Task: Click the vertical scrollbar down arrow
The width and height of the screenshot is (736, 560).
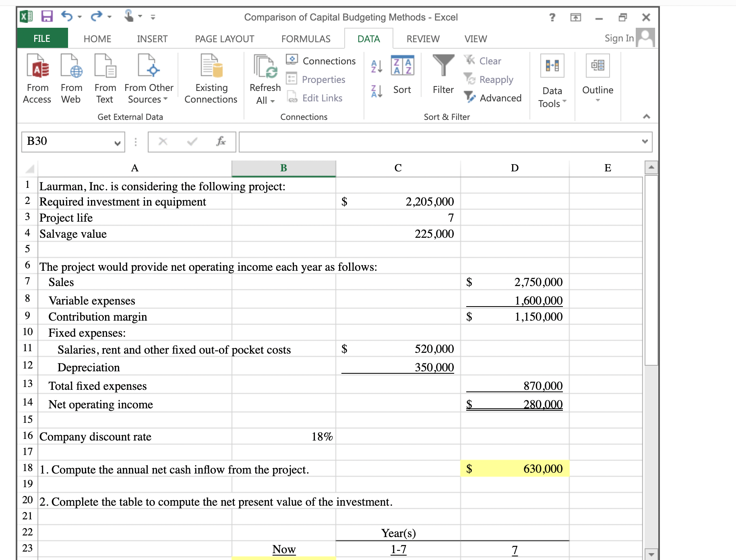Action: point(651,554)
